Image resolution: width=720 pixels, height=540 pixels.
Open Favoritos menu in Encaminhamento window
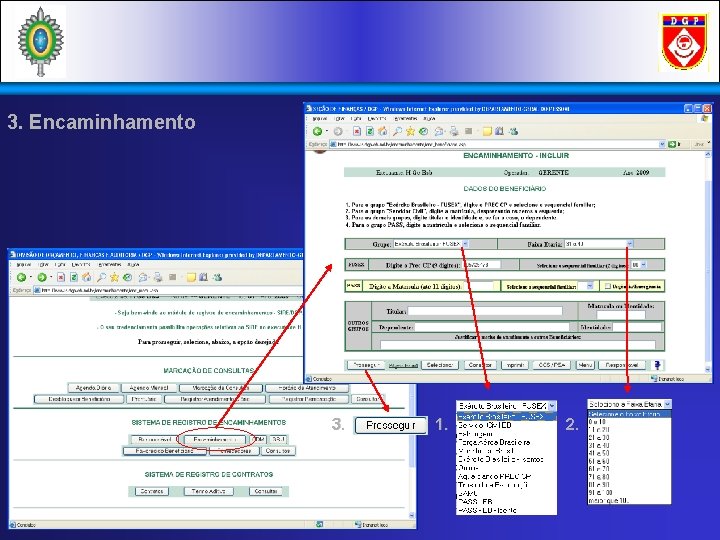click(x=377, y=118)
